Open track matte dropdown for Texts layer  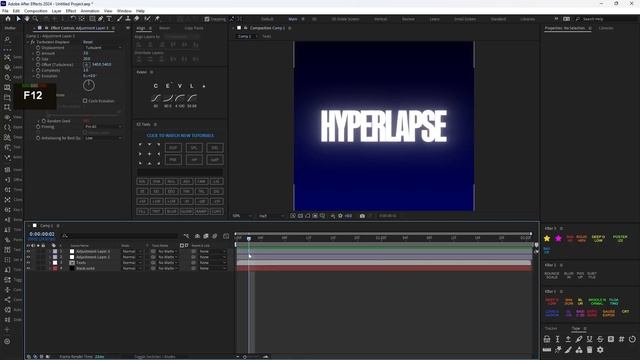(x=168, y=263)
